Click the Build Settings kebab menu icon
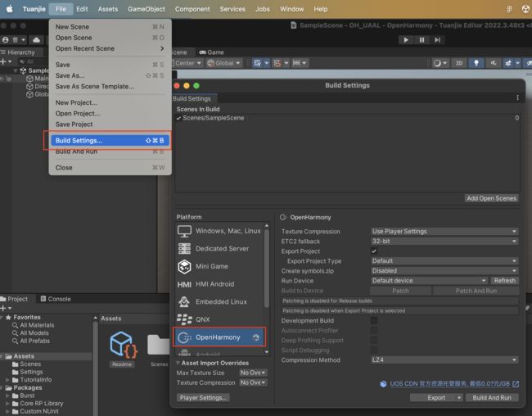 pyautogui.click(x=517, y=97)
